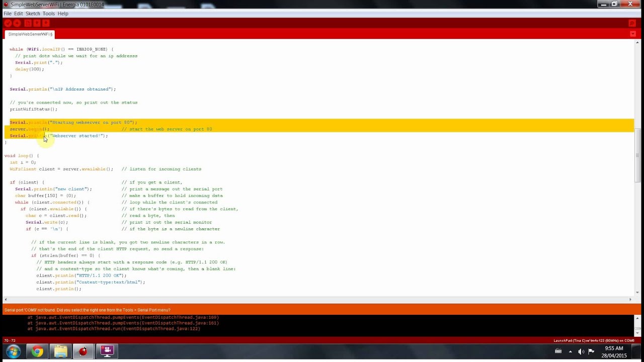Open Google Chrome from the taskbar
644x362 pixels.
pyautogui.click(x=37, y=351)
